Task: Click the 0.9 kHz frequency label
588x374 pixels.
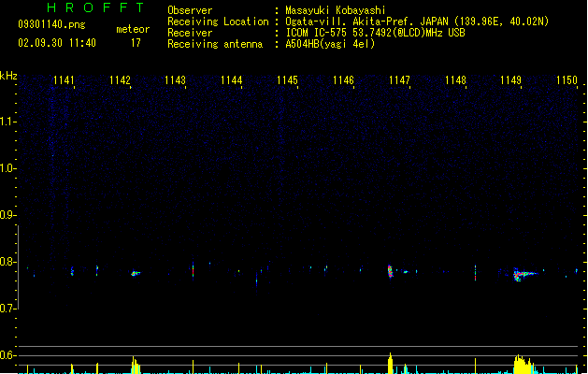Action: (7, 215)
